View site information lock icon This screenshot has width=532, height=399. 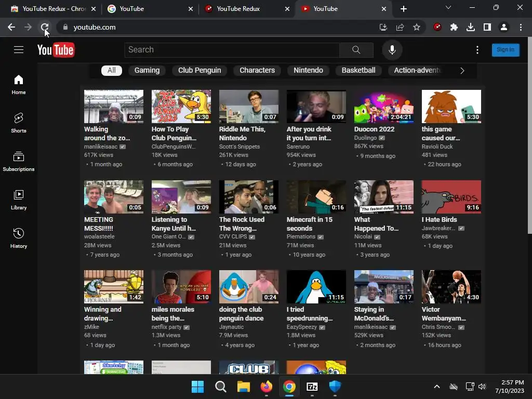point(65,27)
